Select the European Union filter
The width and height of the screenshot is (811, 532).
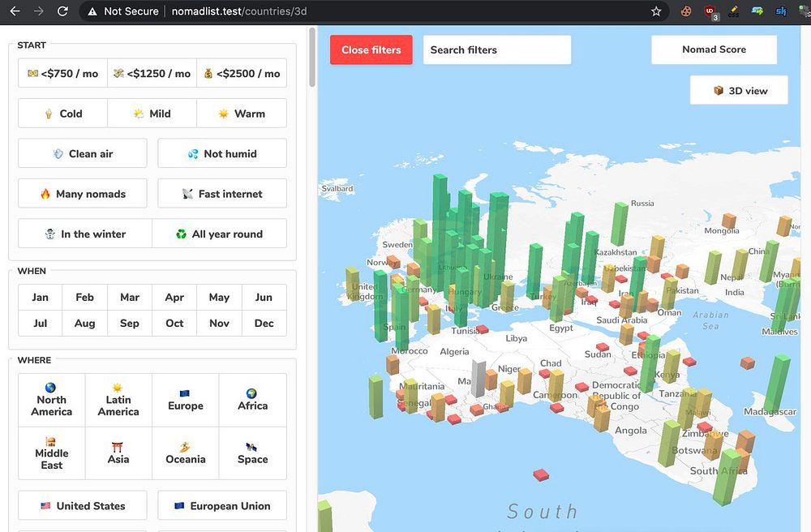point(222,505)
